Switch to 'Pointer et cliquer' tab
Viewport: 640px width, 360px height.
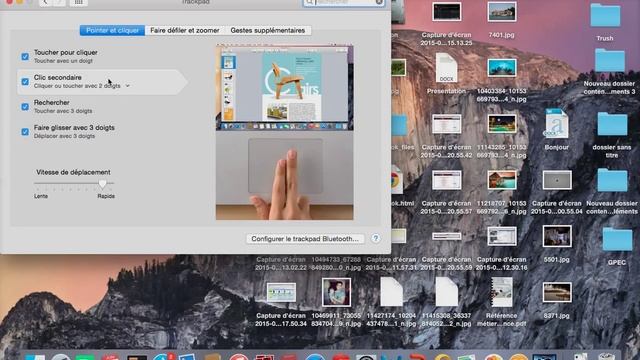(x=112, y=30)
